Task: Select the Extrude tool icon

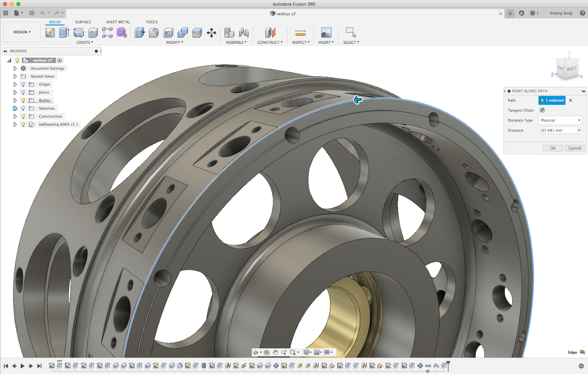Action: [x=64, y=33]
